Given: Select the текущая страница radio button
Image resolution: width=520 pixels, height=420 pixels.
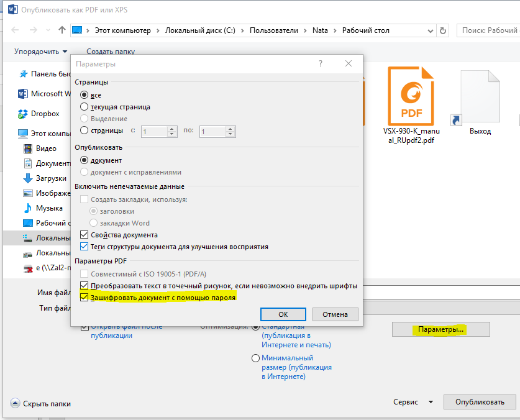Looking at the screenshot, I should tap(84, 107).
